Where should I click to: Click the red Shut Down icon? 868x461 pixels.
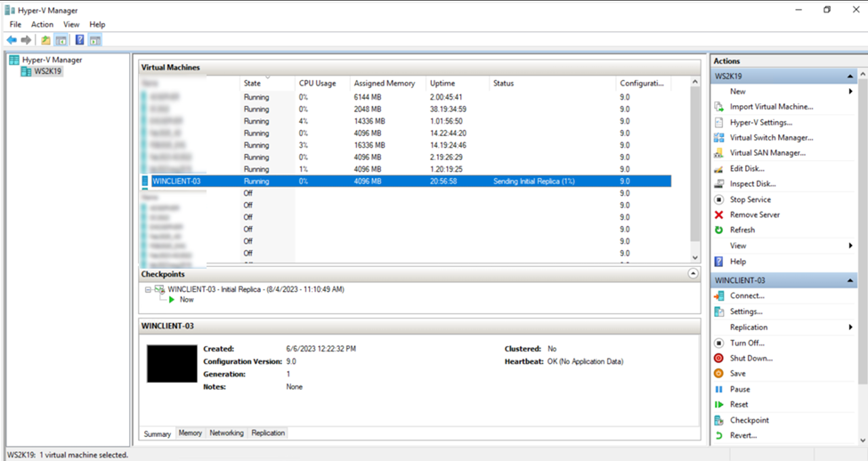click(718, 358)
